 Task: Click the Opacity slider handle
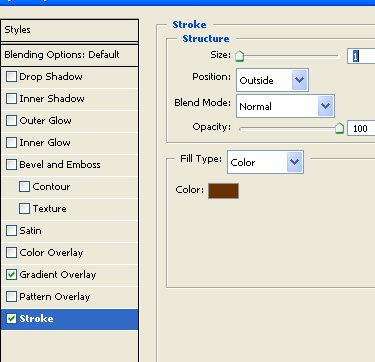coord(339,128)
